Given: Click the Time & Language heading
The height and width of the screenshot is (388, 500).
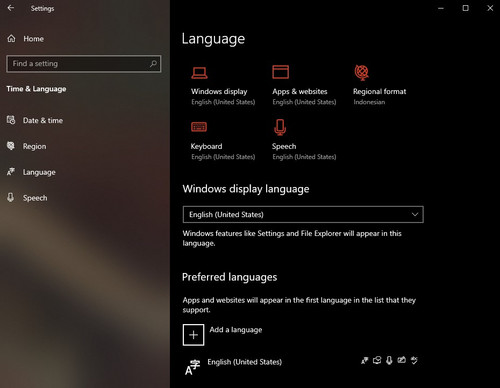Looking at the screenshot, I should tap(36, 89).
